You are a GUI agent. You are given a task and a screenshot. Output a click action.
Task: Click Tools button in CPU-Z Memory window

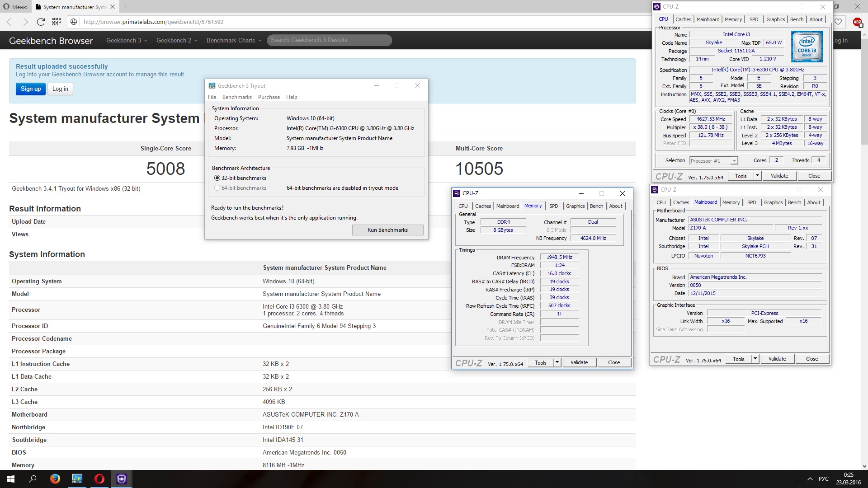[x=541, y=362]
